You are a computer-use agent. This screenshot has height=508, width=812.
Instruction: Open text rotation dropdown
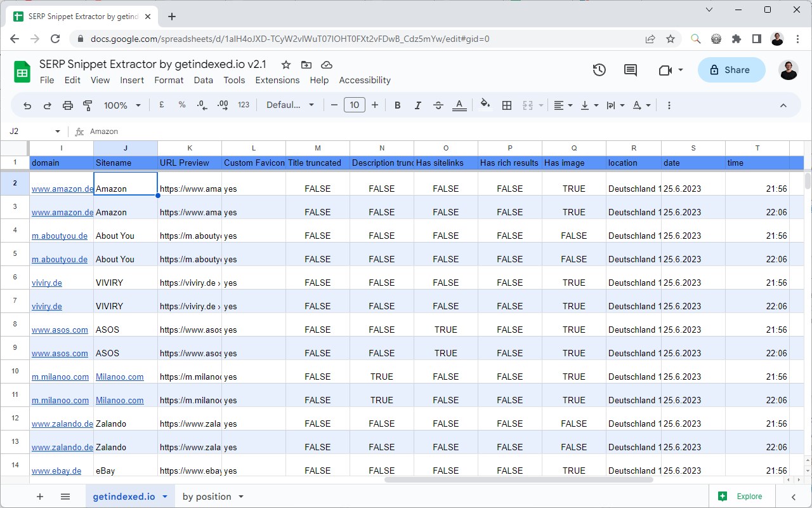click(642, 105)
